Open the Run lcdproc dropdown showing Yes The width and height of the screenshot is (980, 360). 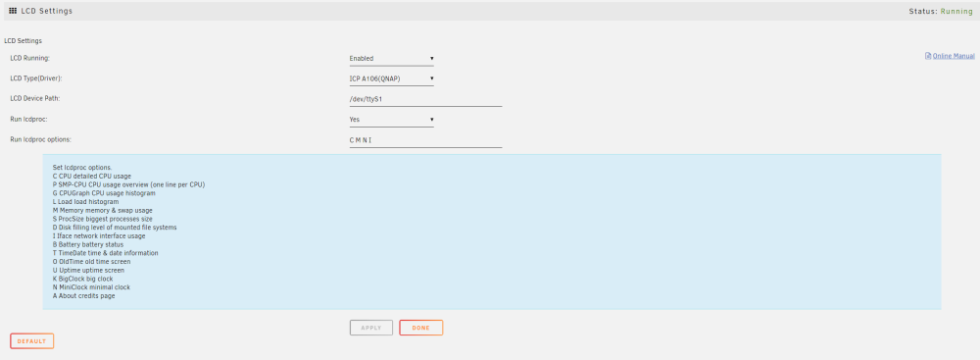[x=391, y=120]
